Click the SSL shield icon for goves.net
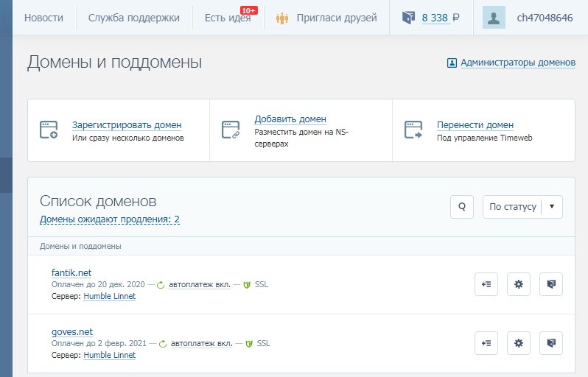This screenshot has height=377, width=588. click(x=248, y=344)
